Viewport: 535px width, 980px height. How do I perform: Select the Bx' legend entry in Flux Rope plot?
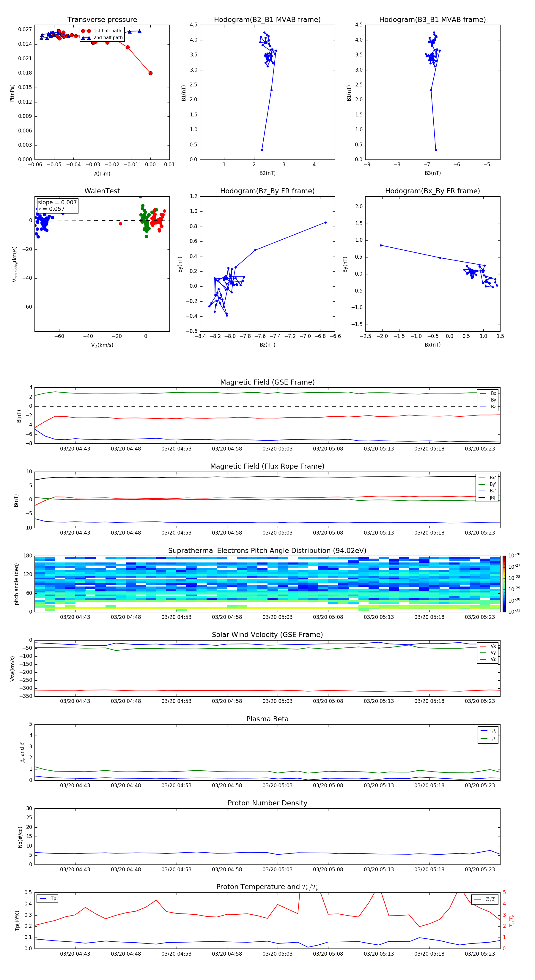pos(487,478)
